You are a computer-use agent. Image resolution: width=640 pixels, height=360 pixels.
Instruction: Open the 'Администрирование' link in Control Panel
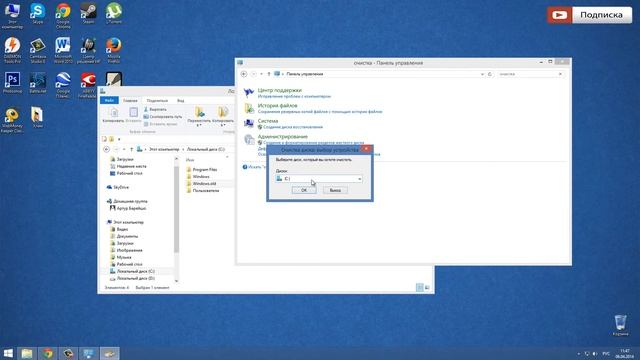pyautogui.click(x=282, y=137)
